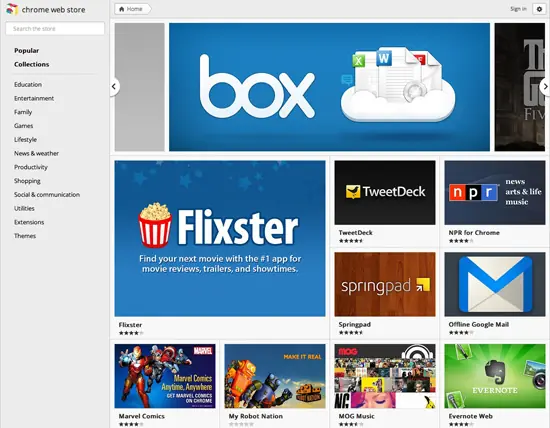Viewport: 550px width, 428px height.
Task: Click the Springpad app icon tile
Action: click(x=385, y=284)
